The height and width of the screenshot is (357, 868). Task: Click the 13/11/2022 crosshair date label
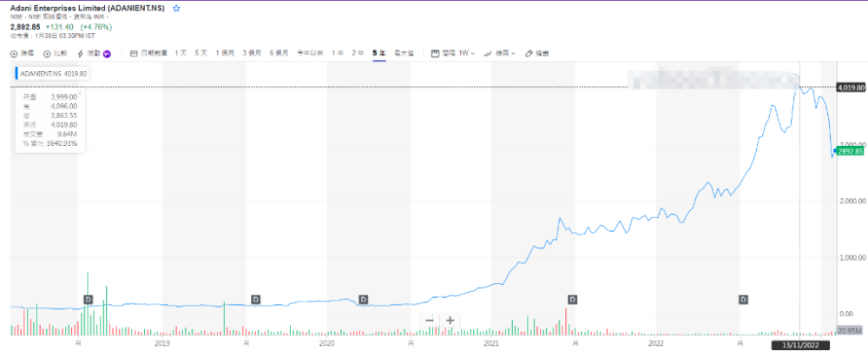pos(800,346)
